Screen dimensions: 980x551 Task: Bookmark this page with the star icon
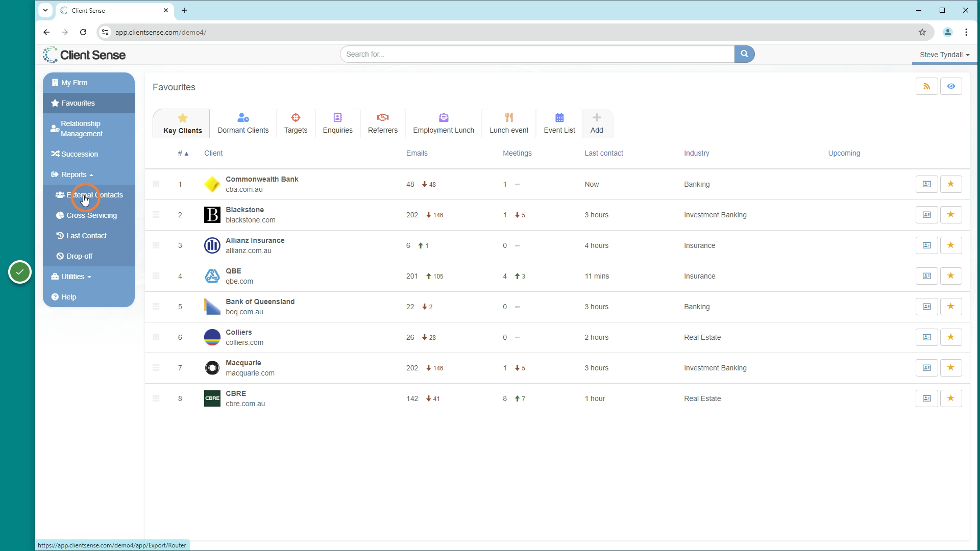coord(922,32)
